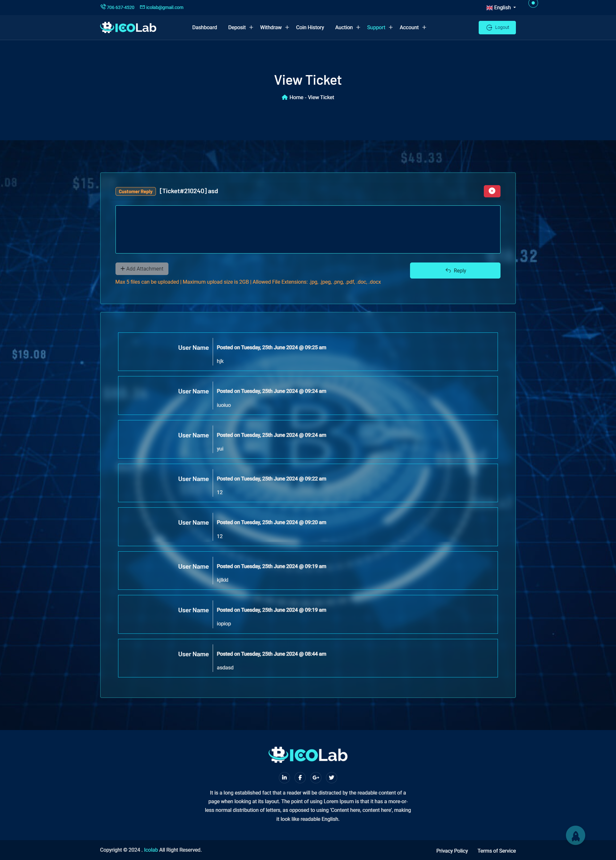
Task: Expand the Account menu
Action: tap(424, 27)
